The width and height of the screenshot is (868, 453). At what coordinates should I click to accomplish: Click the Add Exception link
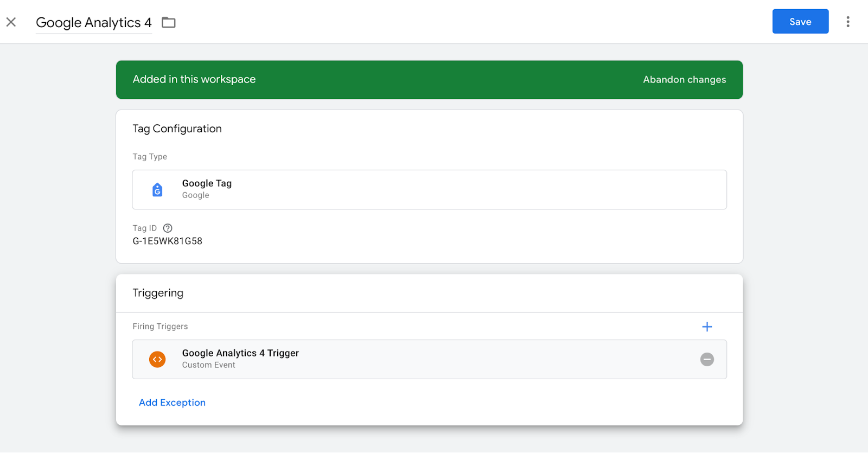click(172, 403)
